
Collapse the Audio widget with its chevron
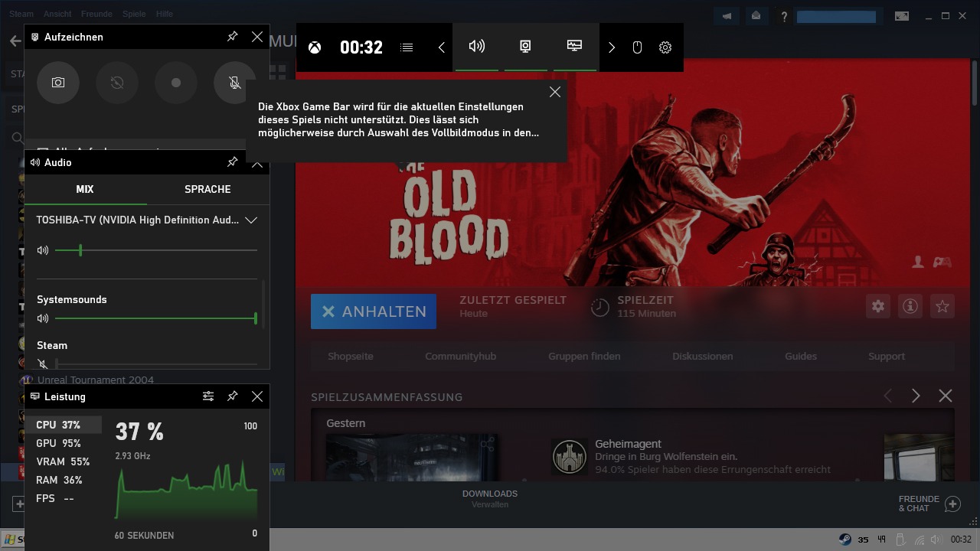point(257,163)
